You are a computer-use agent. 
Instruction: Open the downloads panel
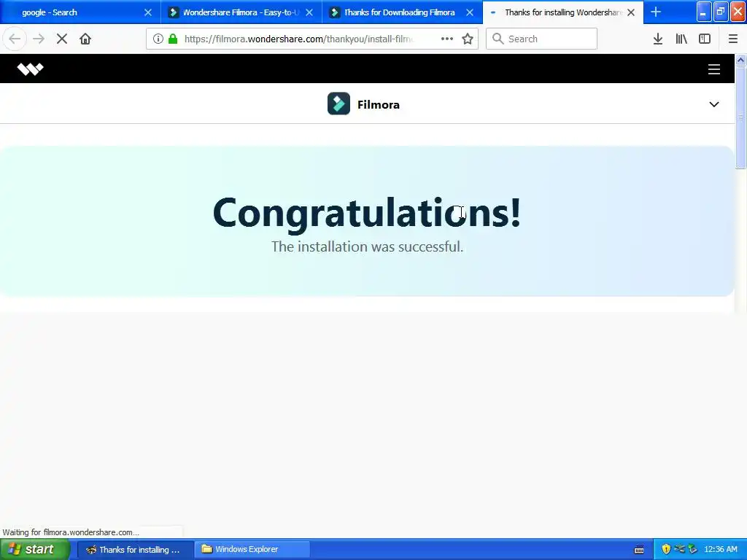(658, 39)
